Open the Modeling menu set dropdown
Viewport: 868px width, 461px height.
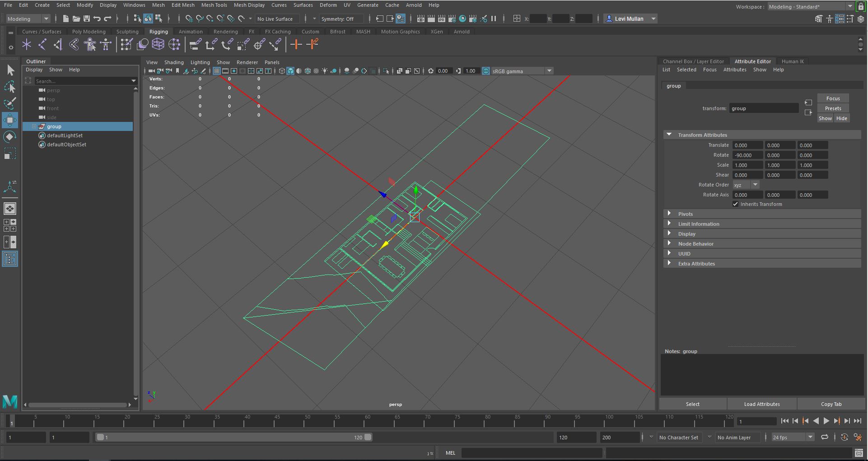pos(28,19)
